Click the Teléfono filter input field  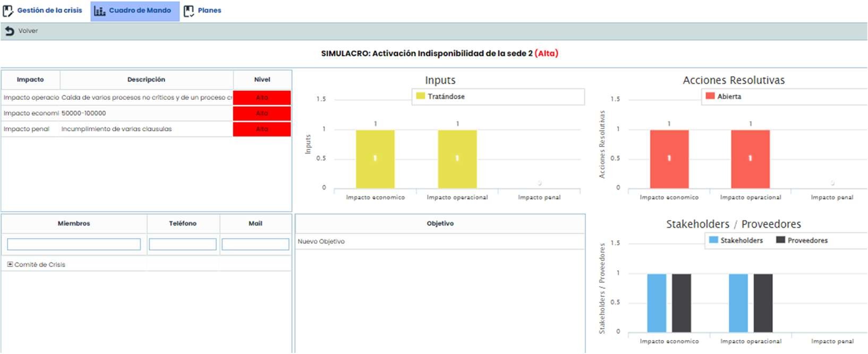pyautogui.click(x=182, y=244)
